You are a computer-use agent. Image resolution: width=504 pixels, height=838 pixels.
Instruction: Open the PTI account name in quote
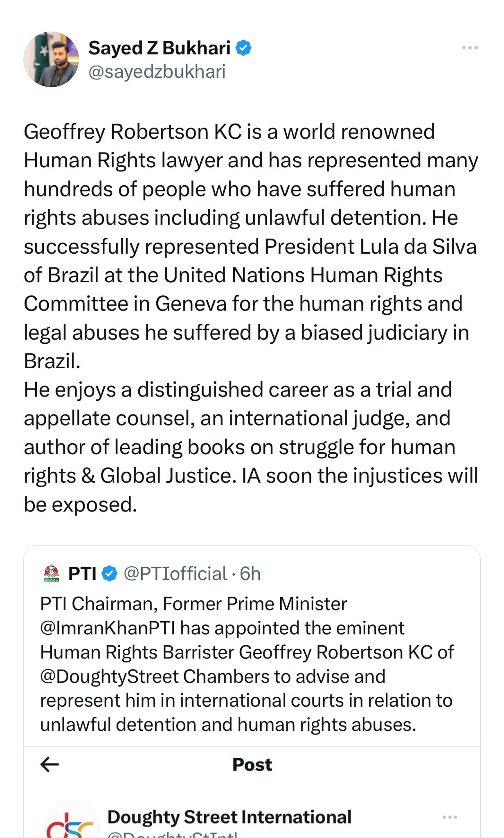[82, 574]
